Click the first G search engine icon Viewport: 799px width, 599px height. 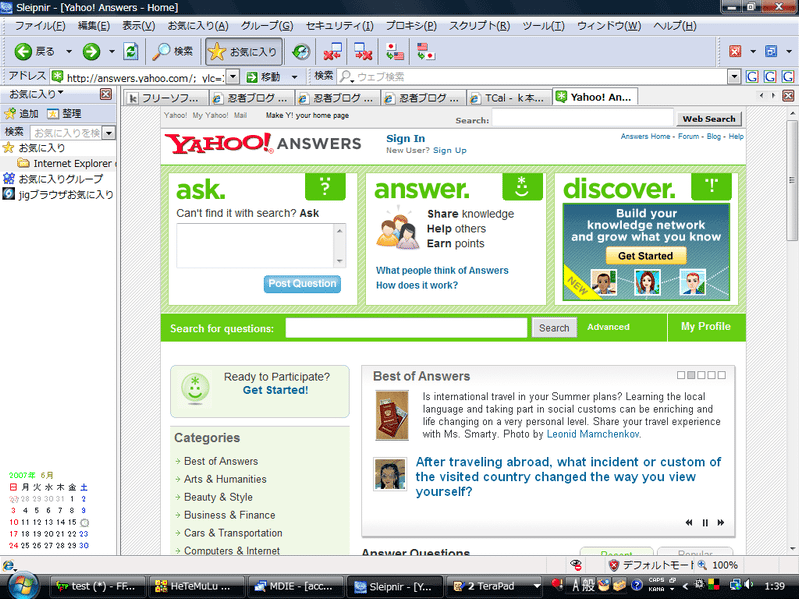pos(752,77)
